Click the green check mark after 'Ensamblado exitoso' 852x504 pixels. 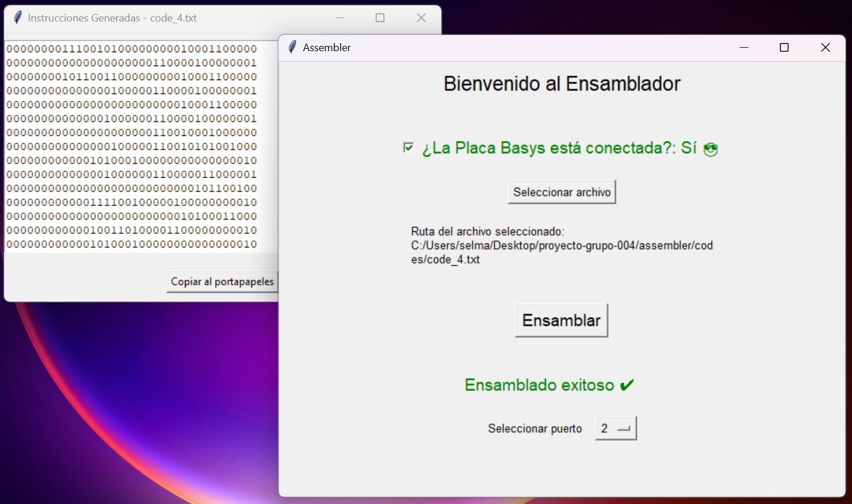tap(626, 385)
